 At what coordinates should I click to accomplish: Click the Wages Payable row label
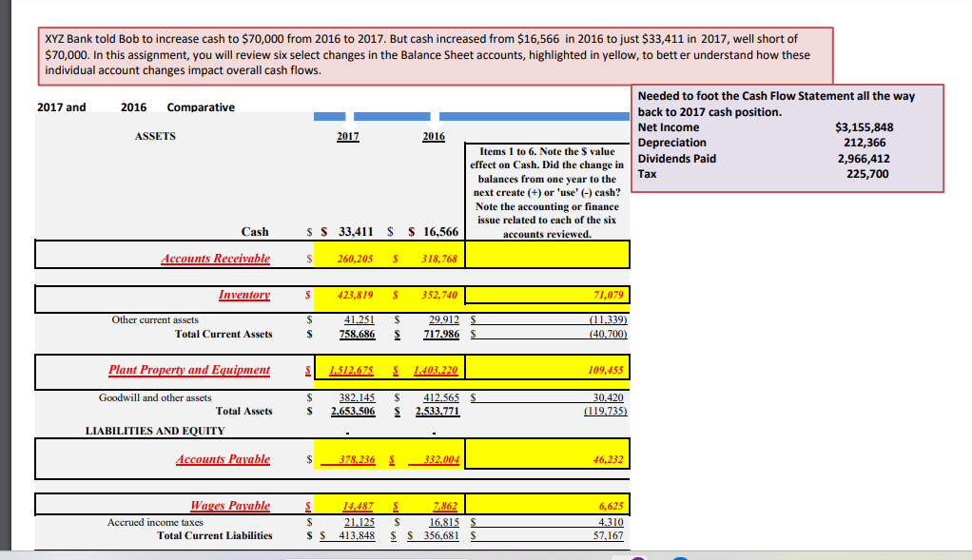click(x=230, y=506)
